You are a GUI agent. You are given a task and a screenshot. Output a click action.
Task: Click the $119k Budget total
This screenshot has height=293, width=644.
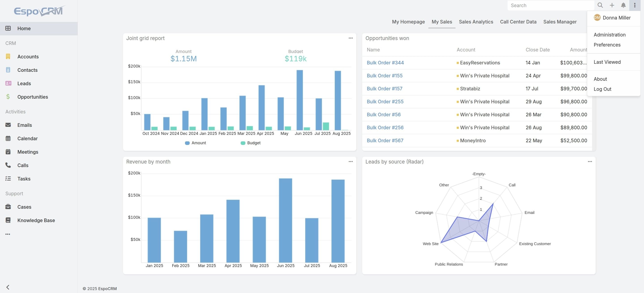pyautogui.click(x=295, y=59)
